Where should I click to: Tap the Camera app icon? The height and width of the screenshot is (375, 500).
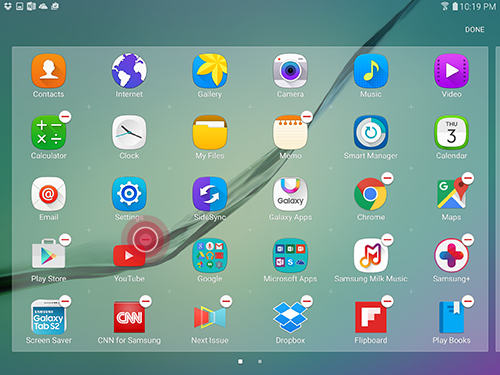click(x=290, y=71)
